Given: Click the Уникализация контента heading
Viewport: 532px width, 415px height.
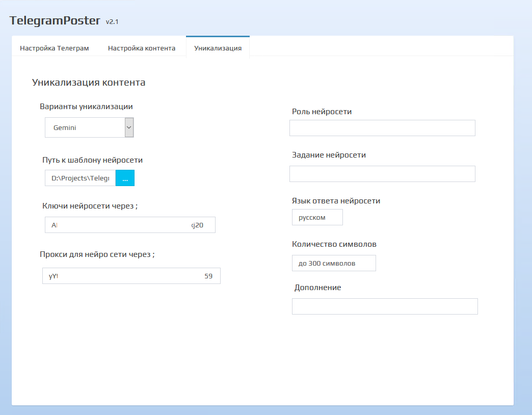Looking at the screenshot, I should coord(89,83).
